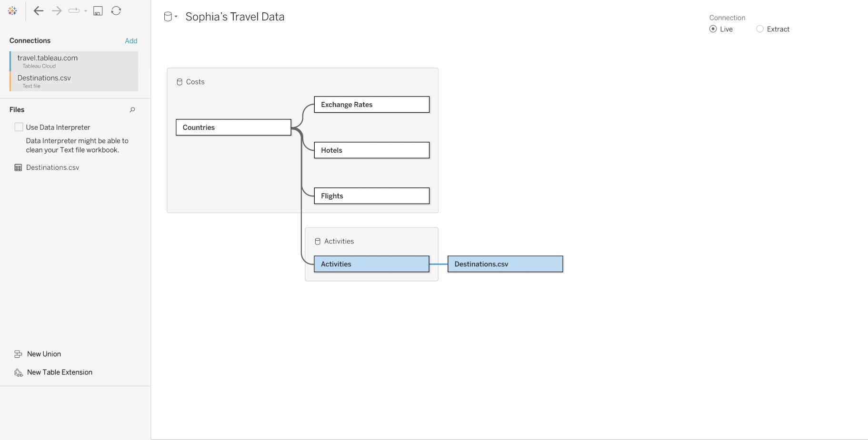868x440 pixels.
Task: Click the Destinations.csv table icon in Files
Action: pos(18,167)
